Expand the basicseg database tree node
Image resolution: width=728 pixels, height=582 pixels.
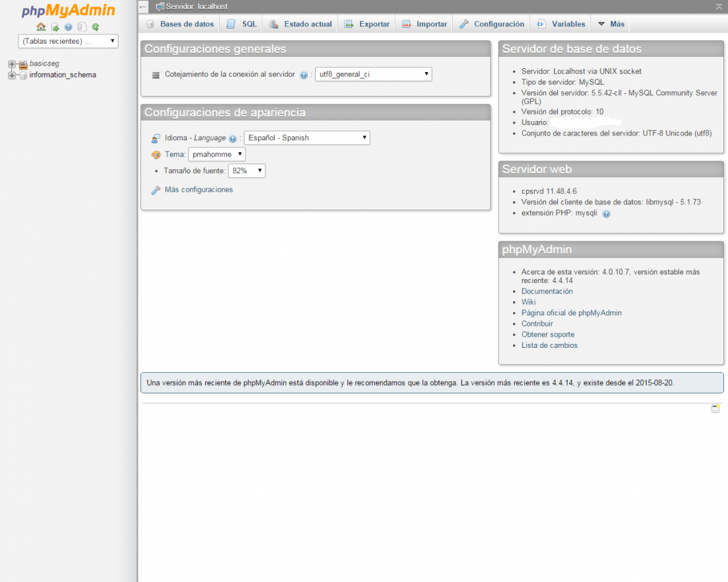pos(12,64)
